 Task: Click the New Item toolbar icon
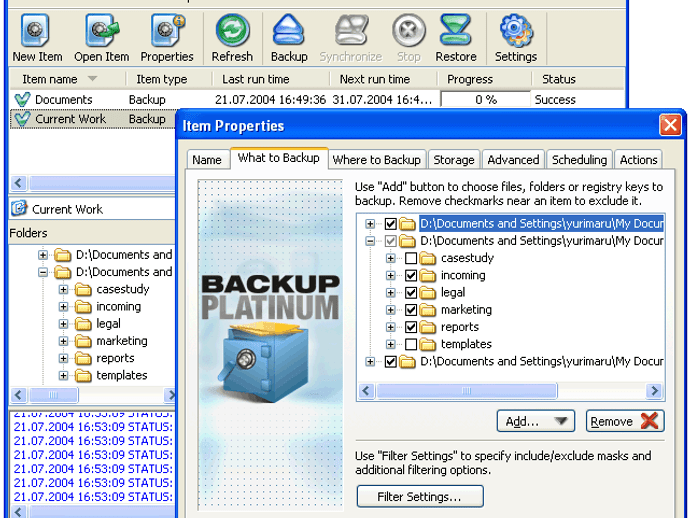(x=35, y=30)
